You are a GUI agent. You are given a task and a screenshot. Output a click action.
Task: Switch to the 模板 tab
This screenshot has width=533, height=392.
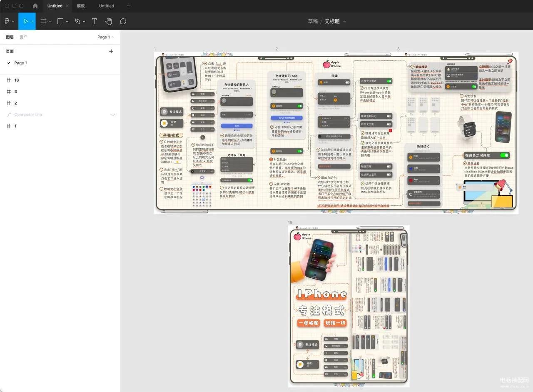(81, 6)
